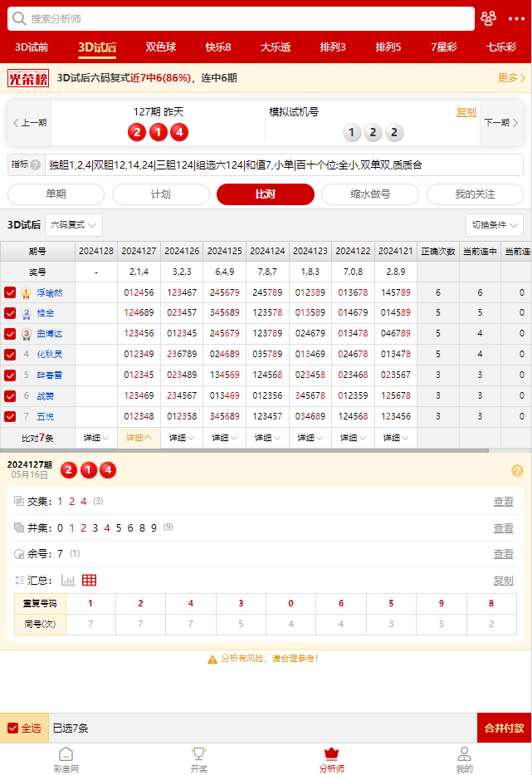Click the orange help icon beside 2024127期
This screenshot has width=532, height=775.
[x=517, y=471]
